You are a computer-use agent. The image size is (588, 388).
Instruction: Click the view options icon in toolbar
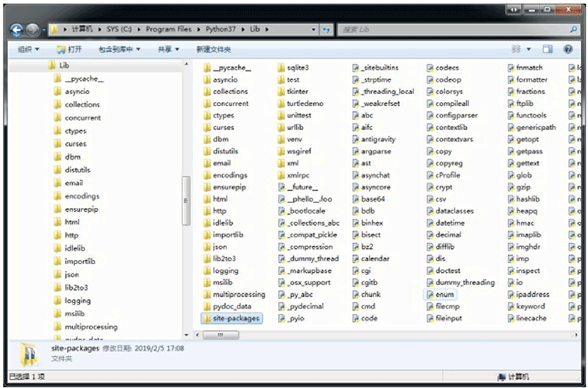[x=517, y=49]
